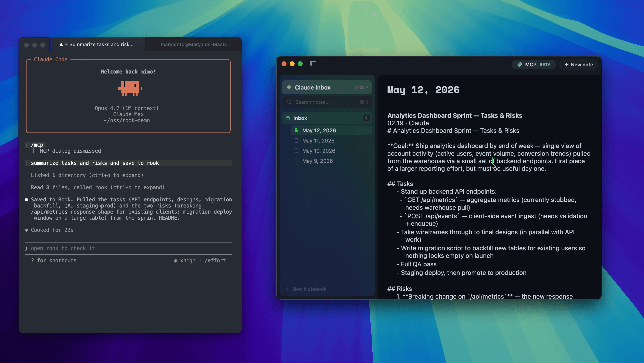
Task: Switch to the 'Summarize tasks and risk...' terminal tab
Action: click(98, 44)
